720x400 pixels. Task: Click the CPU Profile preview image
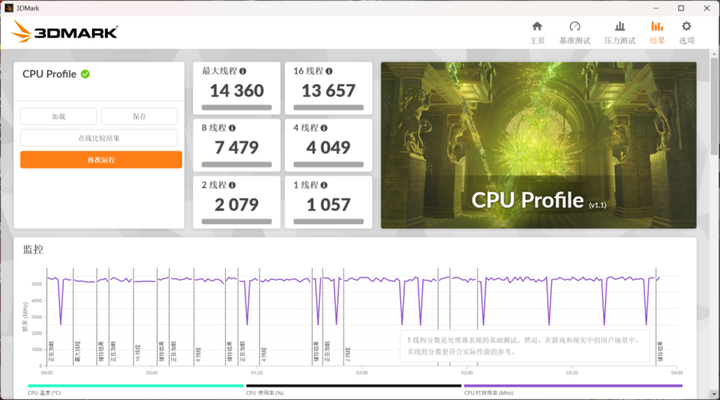539,145
